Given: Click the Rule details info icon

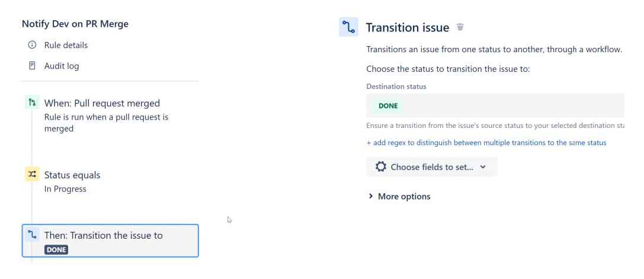Looking at the screenshot, I should tap(32, 45).
